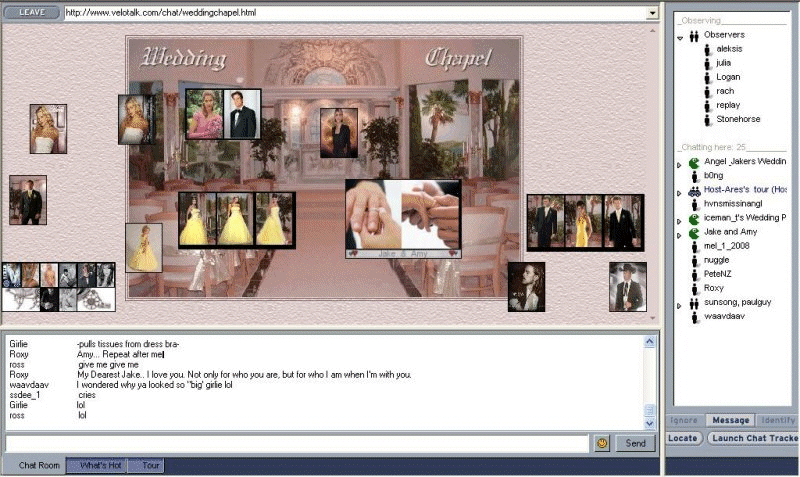The height and width of the screenshot is (477, 800).
Task: Expand the Angel Jakers Wedding group
Action: pos(680,163)
